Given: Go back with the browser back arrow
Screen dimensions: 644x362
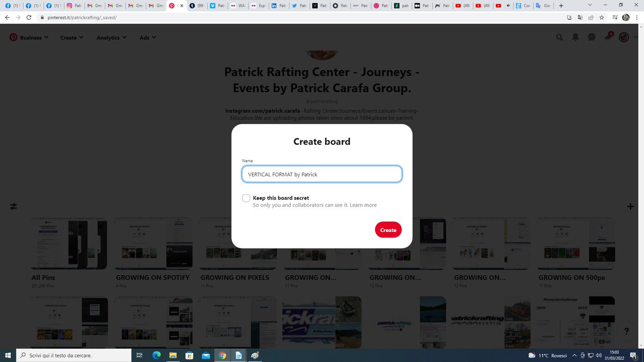Looking at the screenshot, I should coord(6,17).
